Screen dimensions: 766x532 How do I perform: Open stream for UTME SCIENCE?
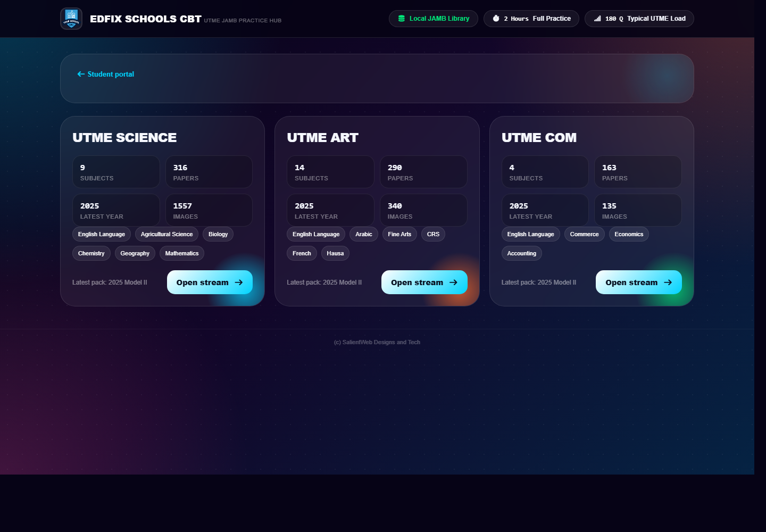[210, 282]
